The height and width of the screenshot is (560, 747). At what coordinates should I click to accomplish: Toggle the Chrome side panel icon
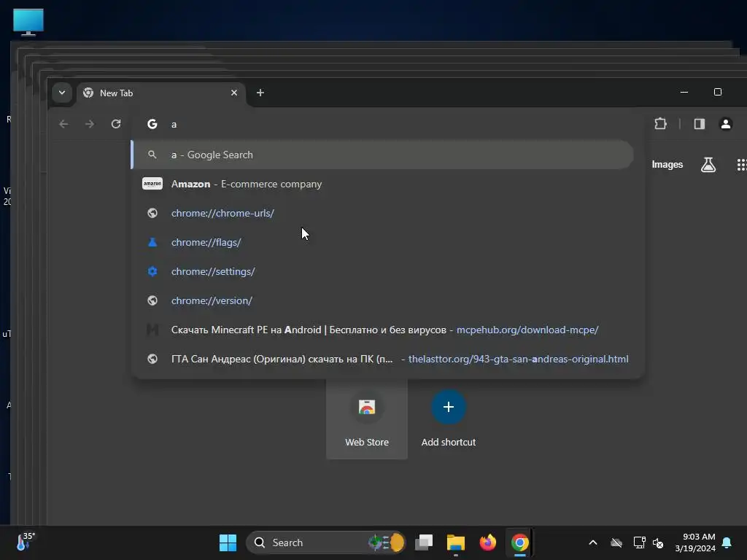[x=700, y=124]
